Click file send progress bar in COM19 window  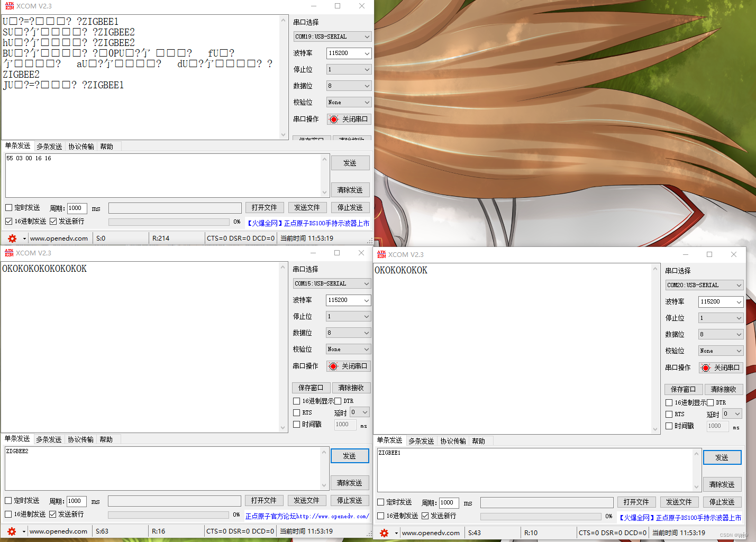(169, 222)
